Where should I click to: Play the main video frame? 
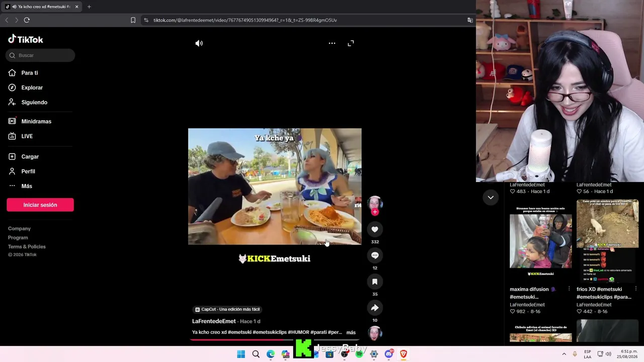[275, 187]
